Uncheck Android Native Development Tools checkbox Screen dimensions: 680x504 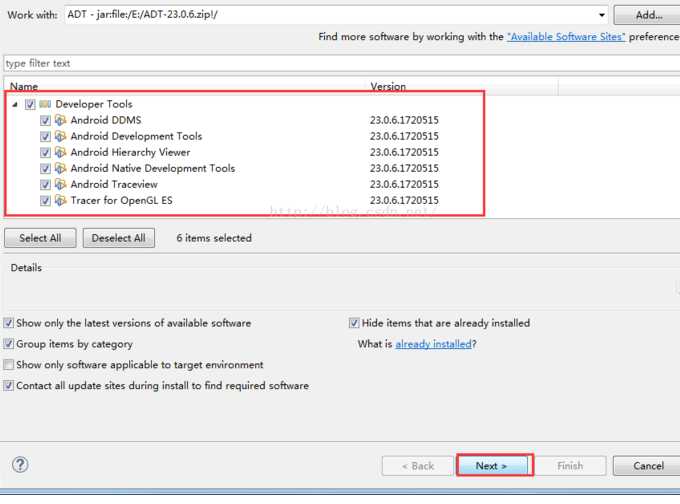(45, 169)
